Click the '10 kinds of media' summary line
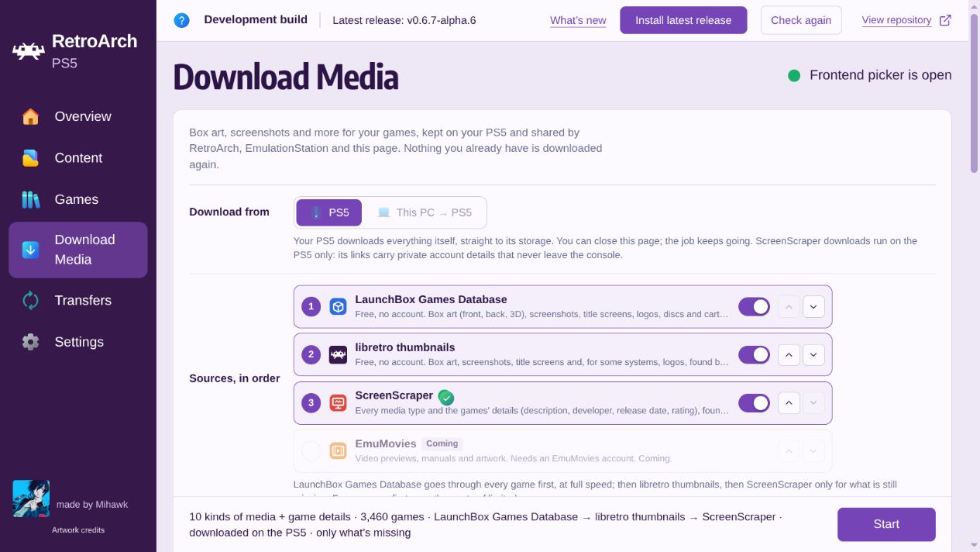Screen dimensions: 980x552 485,524
